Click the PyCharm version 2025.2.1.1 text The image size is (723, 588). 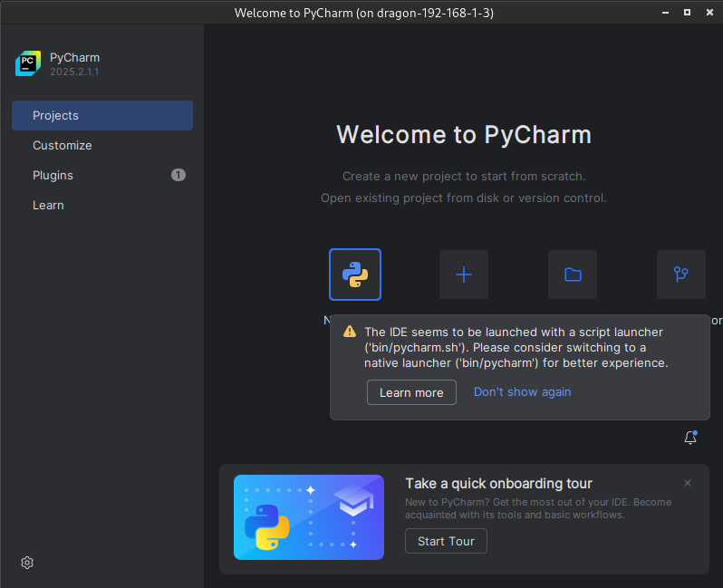[74, 72]
